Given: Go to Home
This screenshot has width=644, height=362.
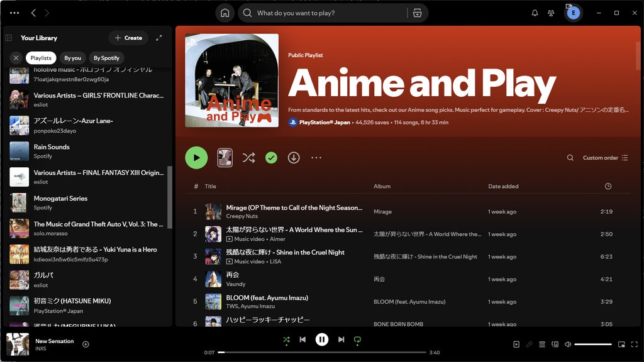Looking at the screenshot, I should click(x=225, y=13).
